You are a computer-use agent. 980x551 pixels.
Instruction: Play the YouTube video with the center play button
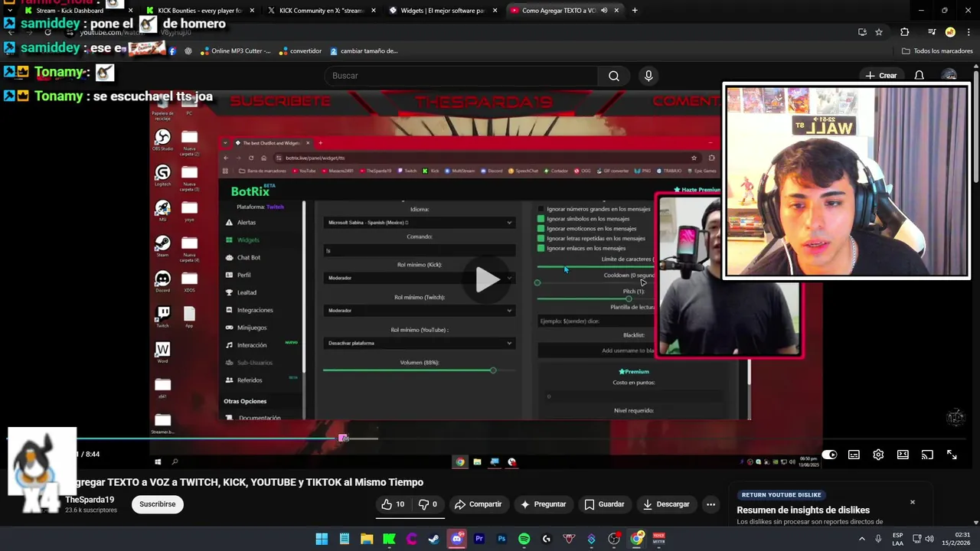pos(488,279)
